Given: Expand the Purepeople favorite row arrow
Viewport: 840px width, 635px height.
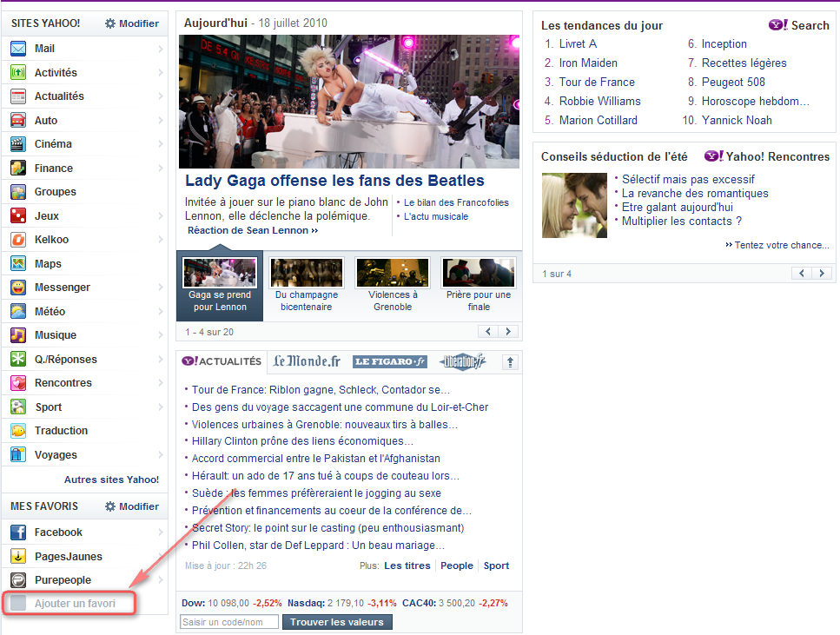Looking at the screenshot, I should coord(161,579).
